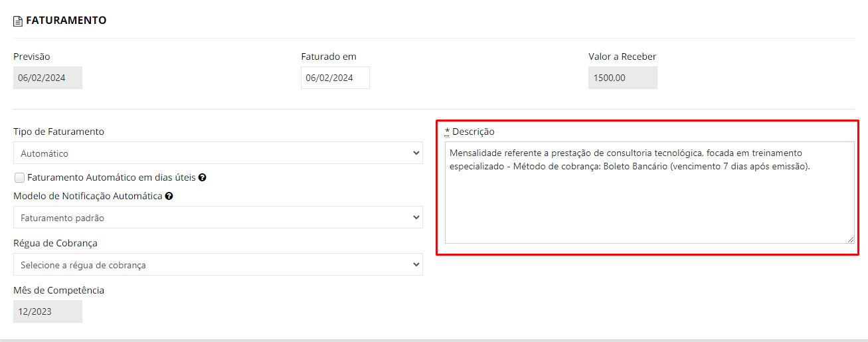Open the Modelo de Notificação Automática dropdown
Viewport: 868px width, 342px height.
click(x=218, y=217)
